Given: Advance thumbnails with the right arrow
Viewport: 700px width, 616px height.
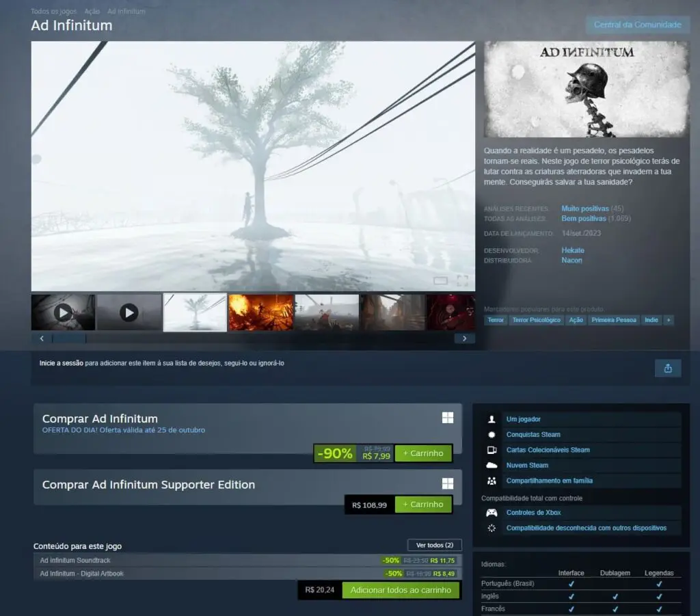Looking at the screenshot, I should click(464, 338).
